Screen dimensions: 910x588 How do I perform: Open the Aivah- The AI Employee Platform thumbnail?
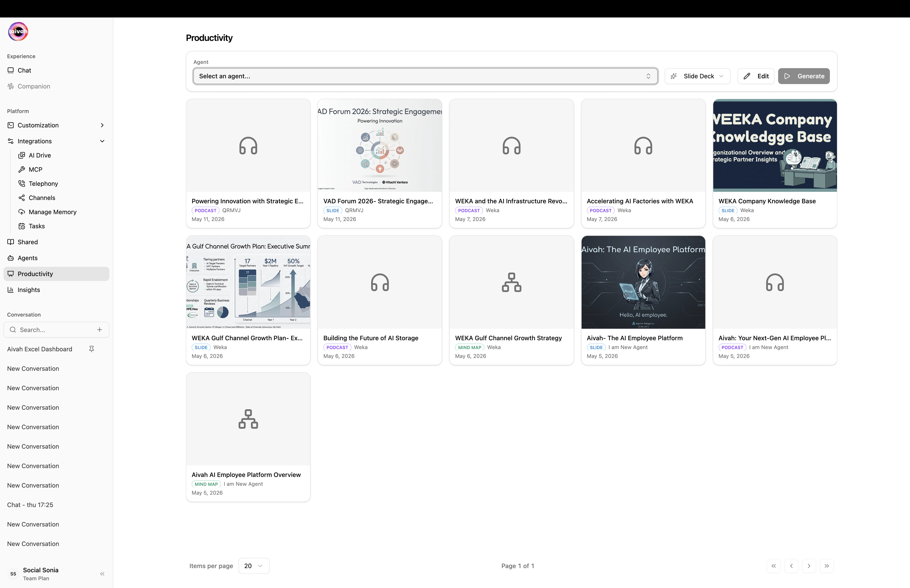[643, 282]
